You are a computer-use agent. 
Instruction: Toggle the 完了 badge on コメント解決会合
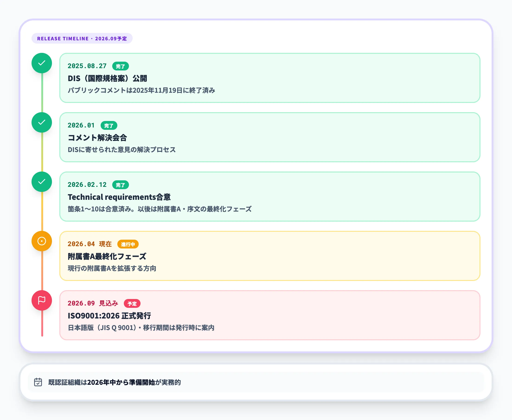pos(109,125)
